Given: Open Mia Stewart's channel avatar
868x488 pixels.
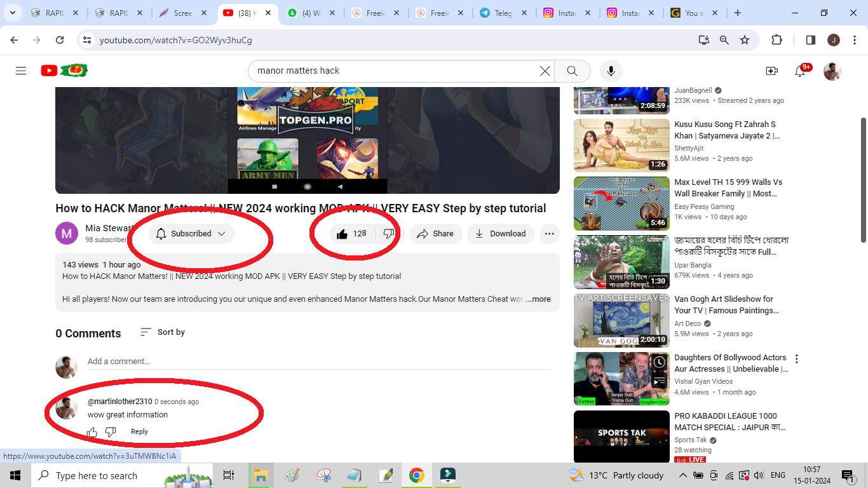Looking at the screenshot, I should click(x=67, y=233).
